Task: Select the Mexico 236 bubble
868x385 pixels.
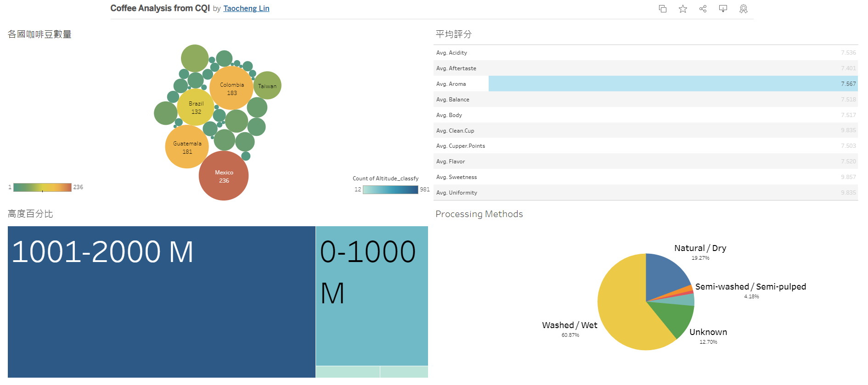Action: (x=224, y=176)
